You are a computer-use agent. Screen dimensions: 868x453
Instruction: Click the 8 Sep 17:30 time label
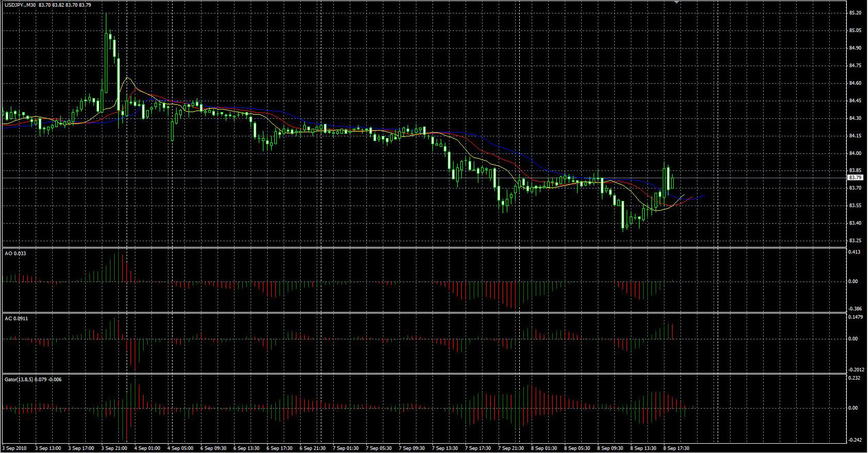point(676,448)
